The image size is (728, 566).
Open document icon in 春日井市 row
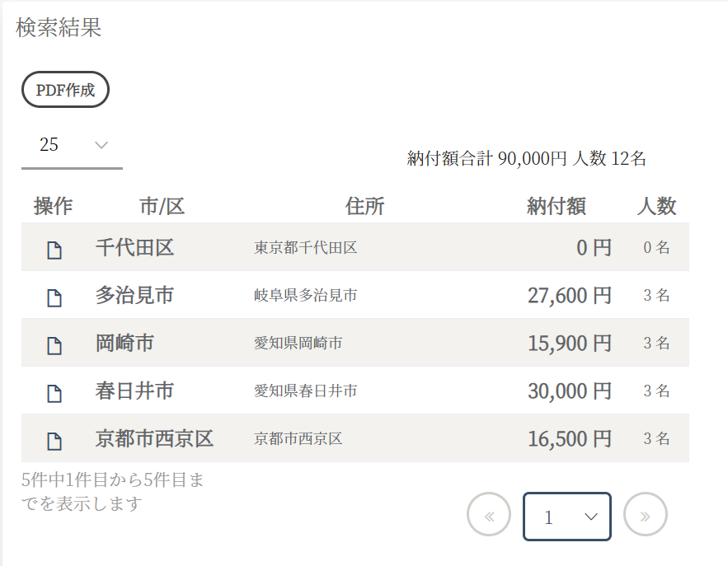(54, 393)
